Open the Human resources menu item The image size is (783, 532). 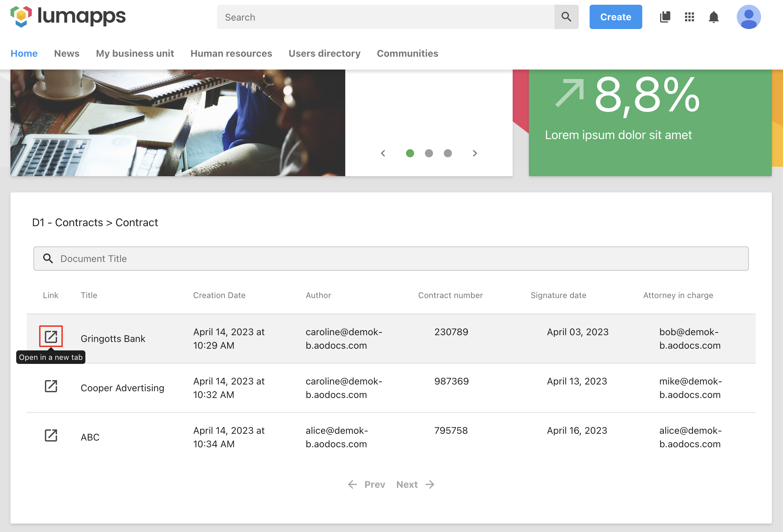pyautogui.click(x=231, y=53)
